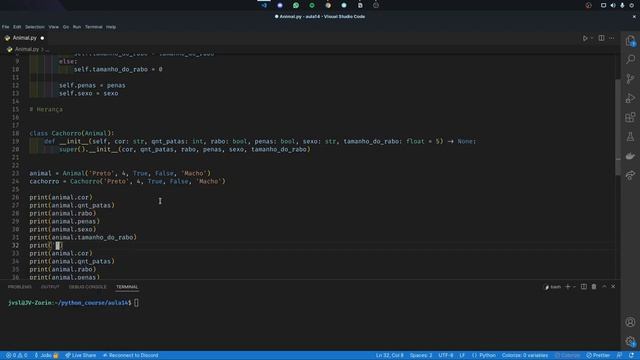Create a new terminal with plus icon
The height and width of the screenshot is (360, 640).
(x=567, y=287)
